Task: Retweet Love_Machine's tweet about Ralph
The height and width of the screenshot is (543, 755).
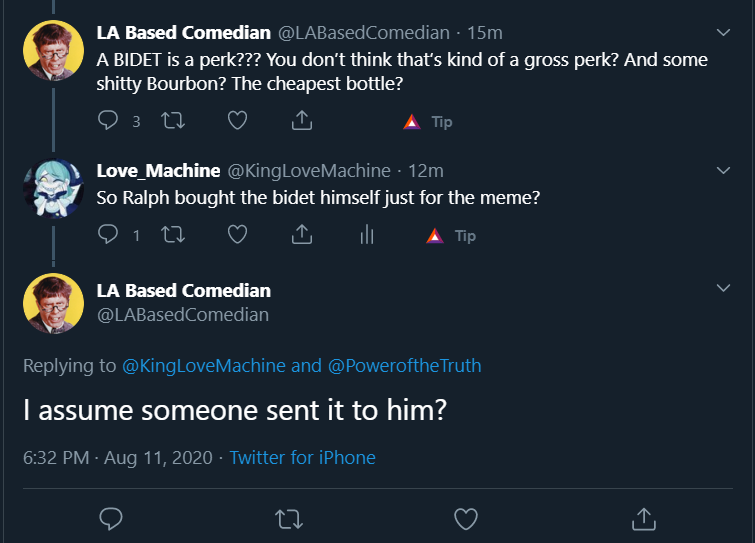Action: point(173,234)
